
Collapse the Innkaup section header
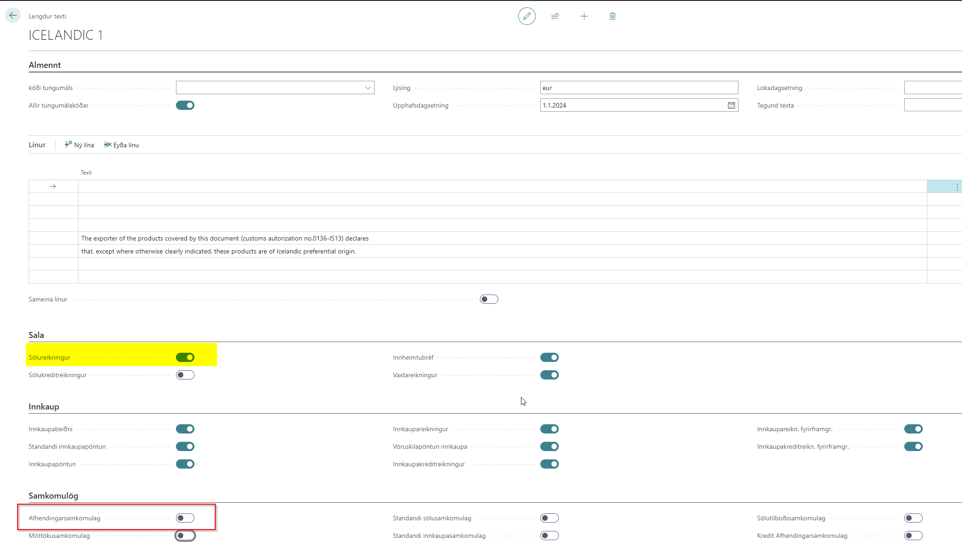44,407
